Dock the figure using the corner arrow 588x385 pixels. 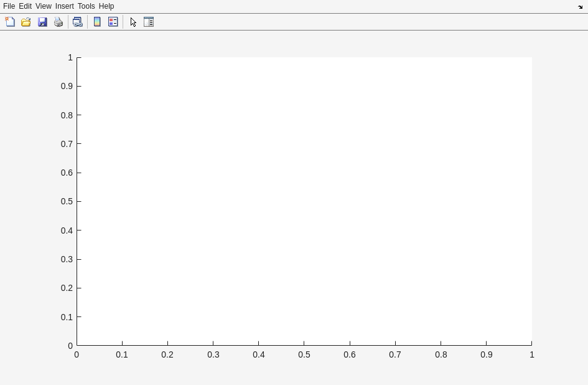pyautogui.click(x=580, y=7)
